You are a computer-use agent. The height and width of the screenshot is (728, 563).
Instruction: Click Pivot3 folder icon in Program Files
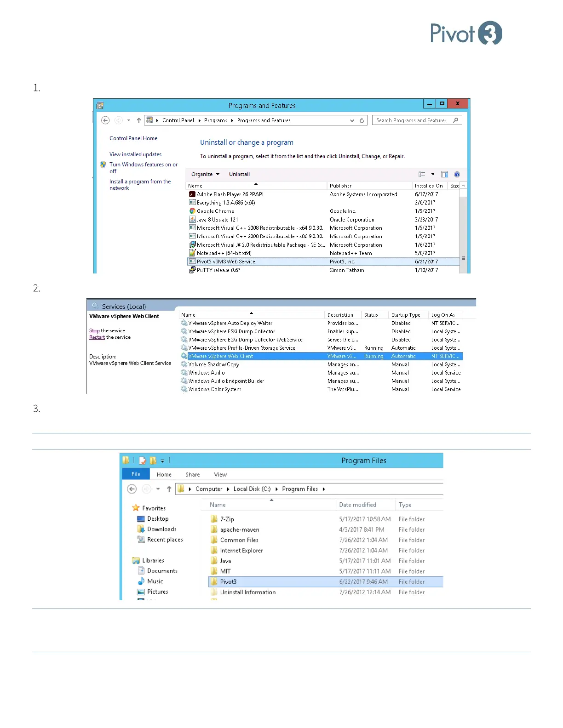(x=214, y=581)
